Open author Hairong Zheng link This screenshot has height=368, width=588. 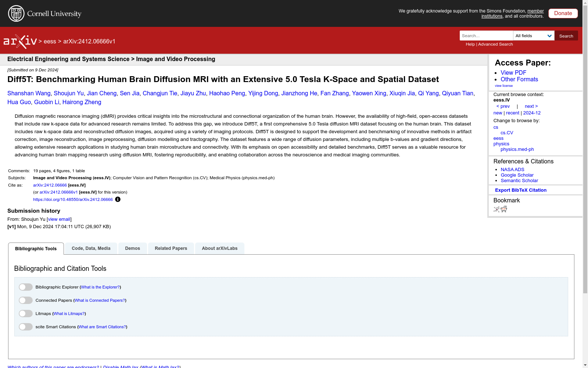82,102
